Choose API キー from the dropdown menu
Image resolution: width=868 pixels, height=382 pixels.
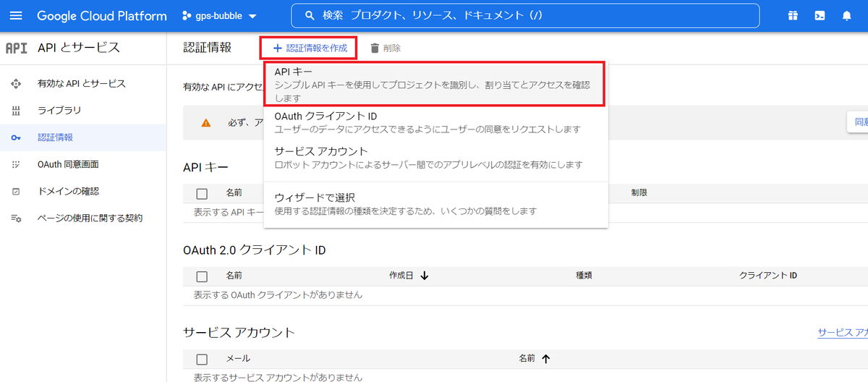pyautogui.click(x=435, y=85)
